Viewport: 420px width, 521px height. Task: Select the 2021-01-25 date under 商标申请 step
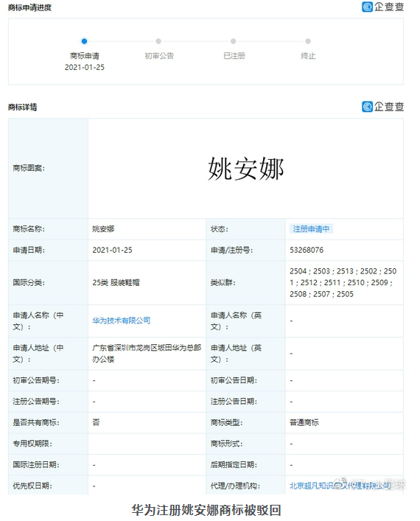pos(85,67)
